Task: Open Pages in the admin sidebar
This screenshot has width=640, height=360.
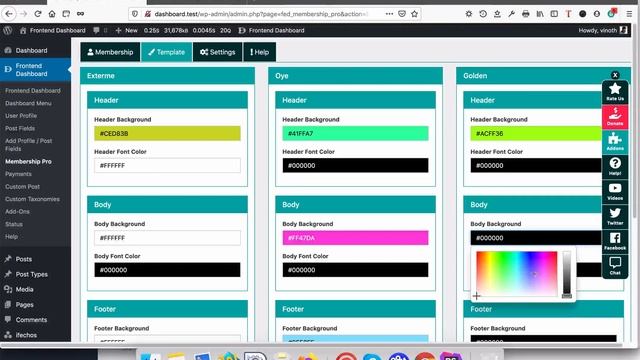Action: (24, 304)
